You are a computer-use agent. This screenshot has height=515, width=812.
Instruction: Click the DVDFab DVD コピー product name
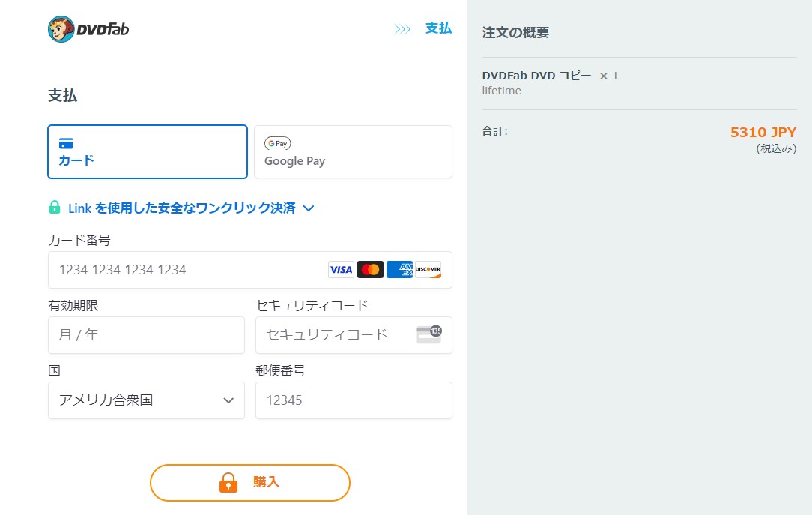click(536, 76)
